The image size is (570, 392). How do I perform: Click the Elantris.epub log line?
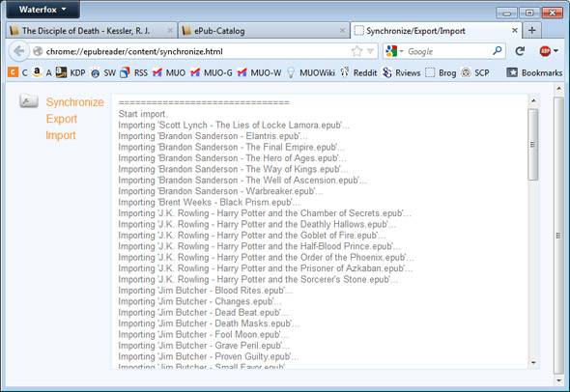[213, 136]
